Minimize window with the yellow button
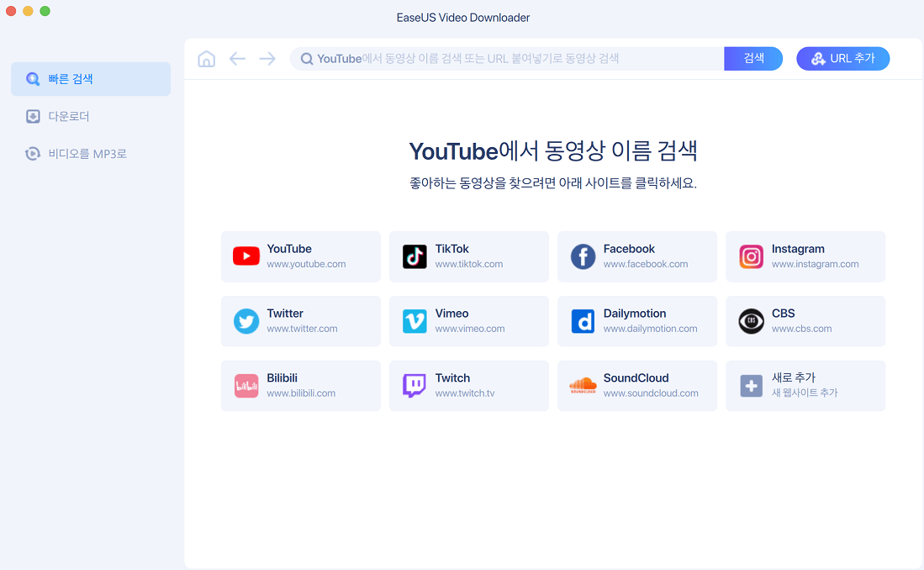Viewport: 924px width, 570px height. (x=28, y=11)
